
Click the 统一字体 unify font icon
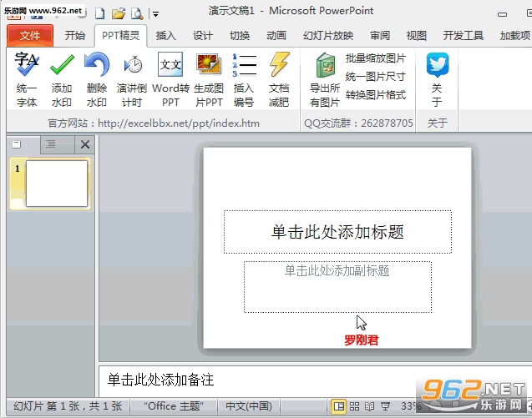tap(27, 79)
